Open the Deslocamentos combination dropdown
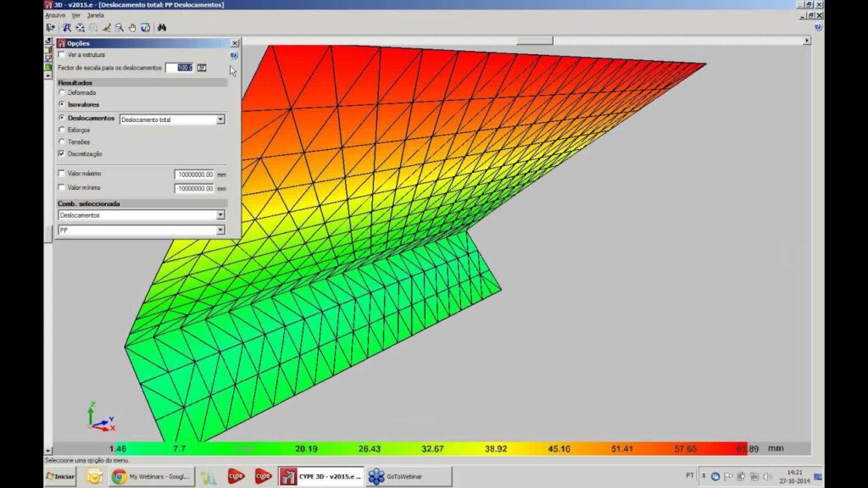The height and width of the screenshot is (488, 868). coord(220,215)
